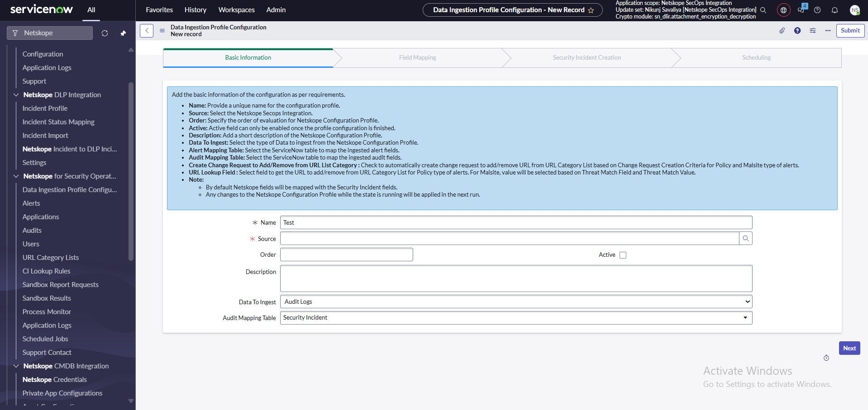Screen dimensions: 868x410
Task: Manage attachments with the paperclip icon
Action: click(782, 31)
